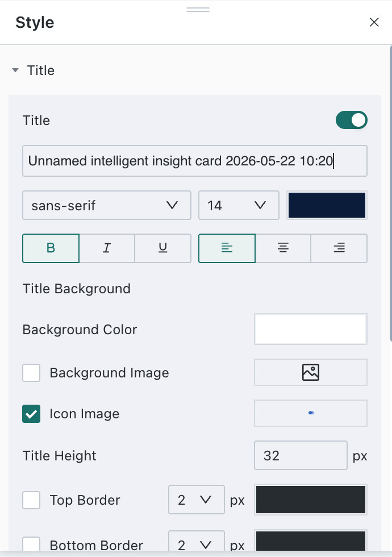Open the title font color swatch

tap(327, 205)
